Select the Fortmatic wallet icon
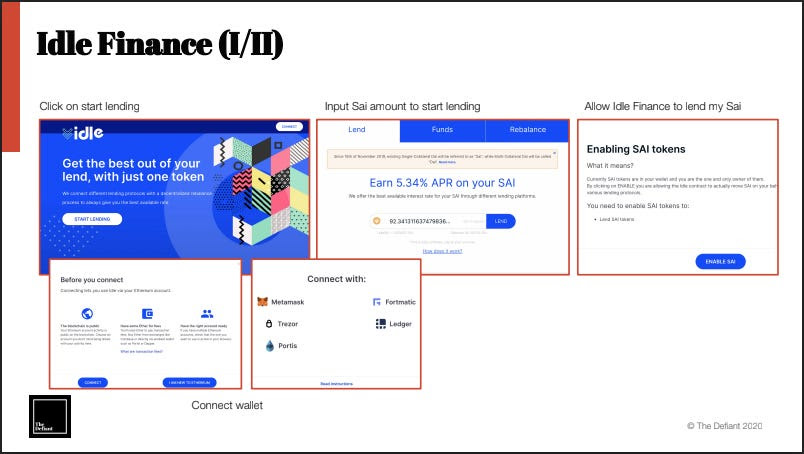 (x=376, y=301)
